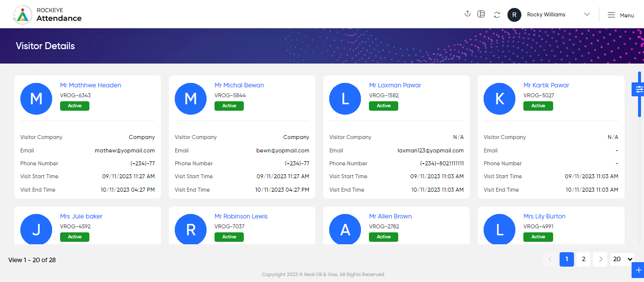Click the export upload icon in header
This screenshot has height=282, width=644.
click(467, 14)
